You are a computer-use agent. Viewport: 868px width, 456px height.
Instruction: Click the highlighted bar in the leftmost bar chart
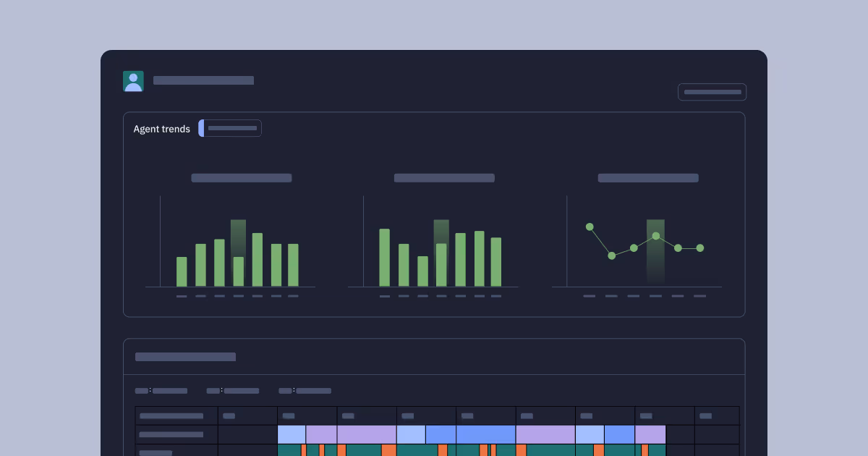click(239, 271)
